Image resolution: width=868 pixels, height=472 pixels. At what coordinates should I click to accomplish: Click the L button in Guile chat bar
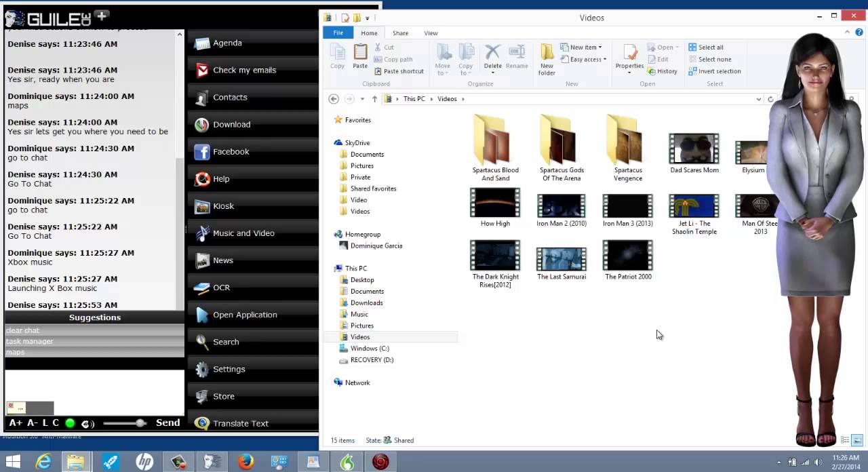(x=45, y=422)
